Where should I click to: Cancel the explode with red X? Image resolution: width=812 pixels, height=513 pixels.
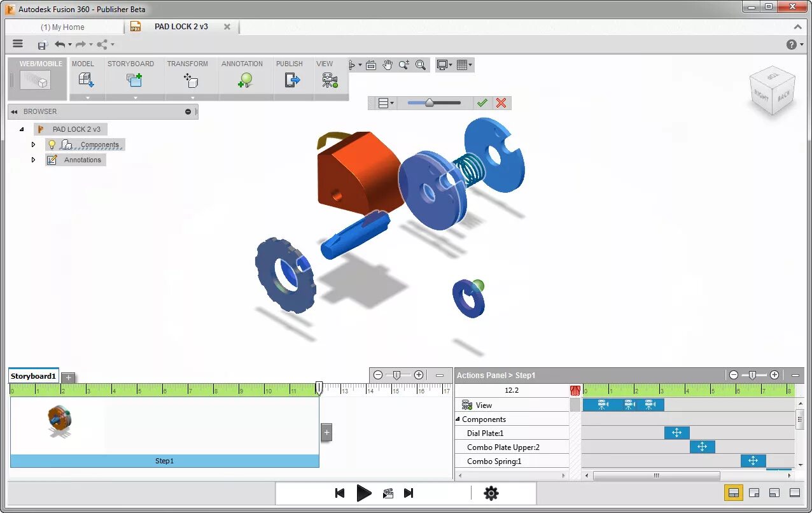501,103
